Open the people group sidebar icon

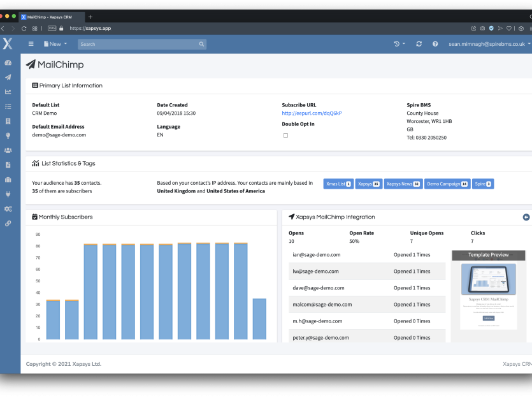point(8,150)
